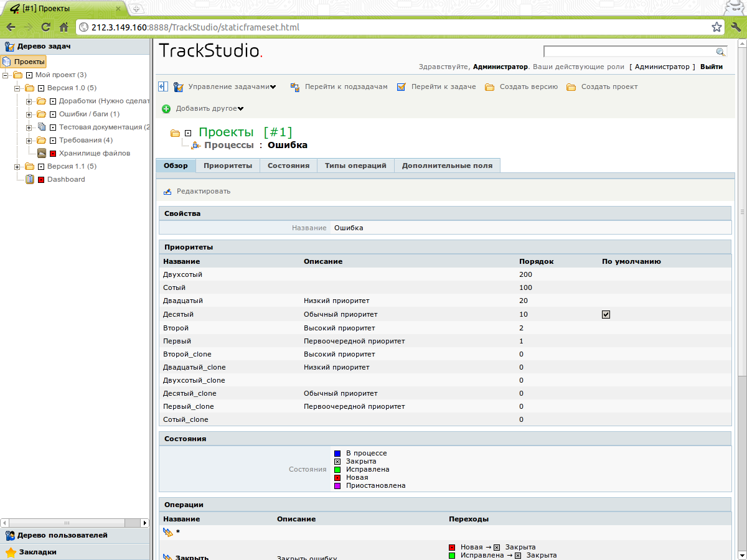This screenshot has width=747, height=560.
Task: Click the Редактировать link
Action: 204,192
